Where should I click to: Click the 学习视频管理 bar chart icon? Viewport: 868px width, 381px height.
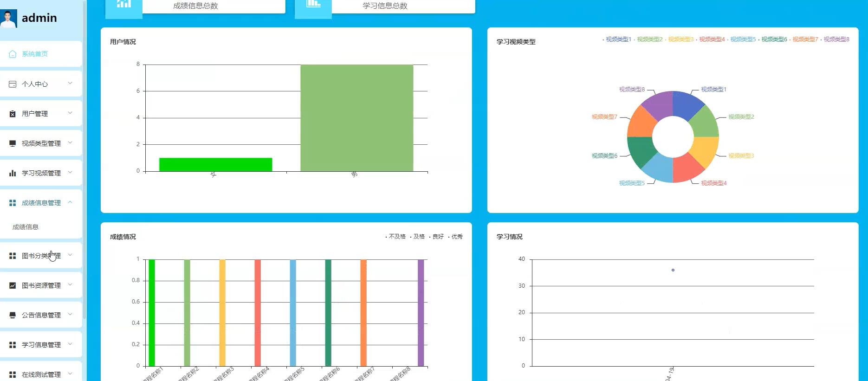(13, 173)
